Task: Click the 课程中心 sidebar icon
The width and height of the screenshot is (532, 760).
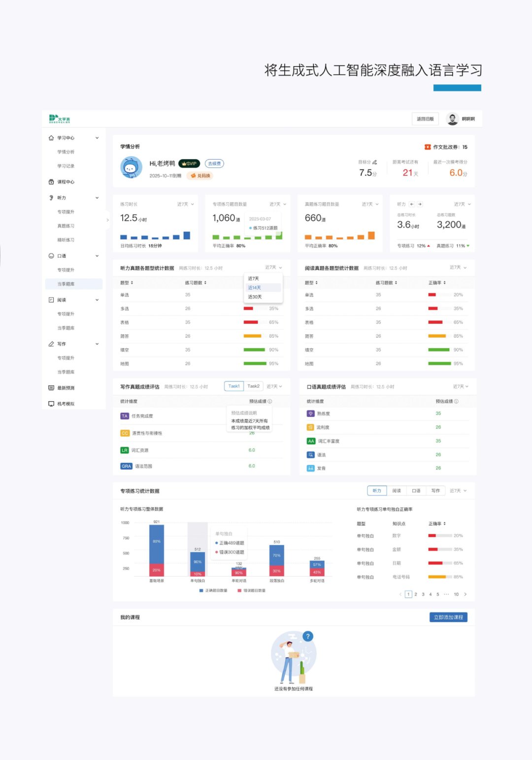Action: coord(51,182)
